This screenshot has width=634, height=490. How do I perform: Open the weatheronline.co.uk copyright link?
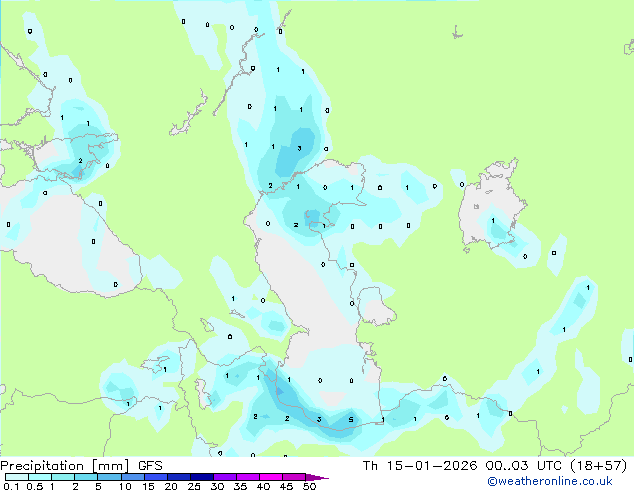(x=550, y=481)
